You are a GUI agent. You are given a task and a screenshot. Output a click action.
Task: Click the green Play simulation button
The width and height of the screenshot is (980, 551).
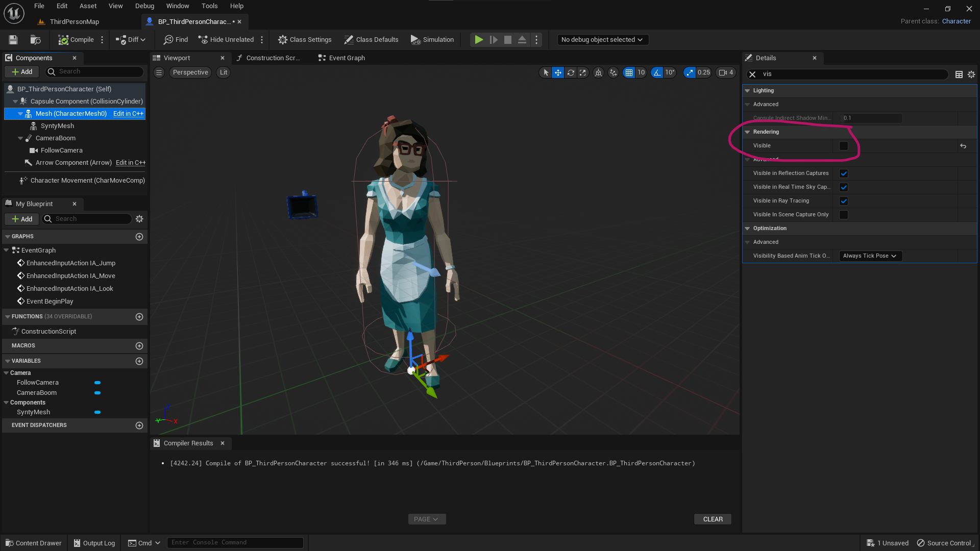479,40
